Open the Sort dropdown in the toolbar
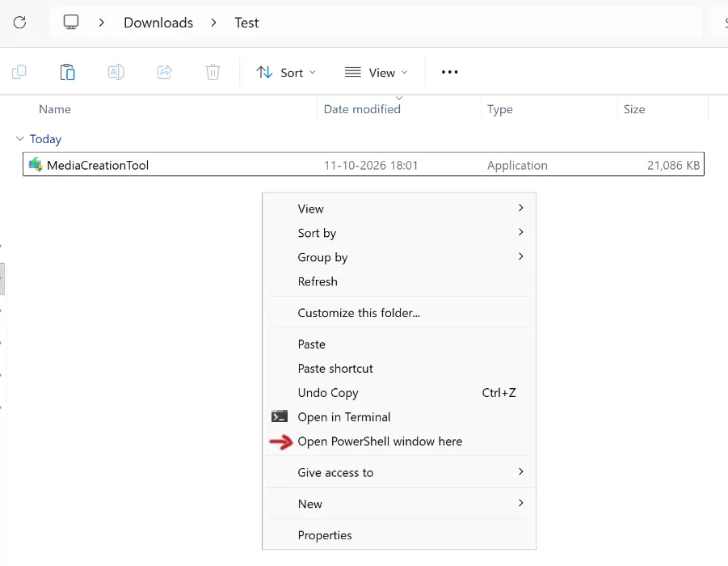Screen dimensions: 728x566 [286, 73]
